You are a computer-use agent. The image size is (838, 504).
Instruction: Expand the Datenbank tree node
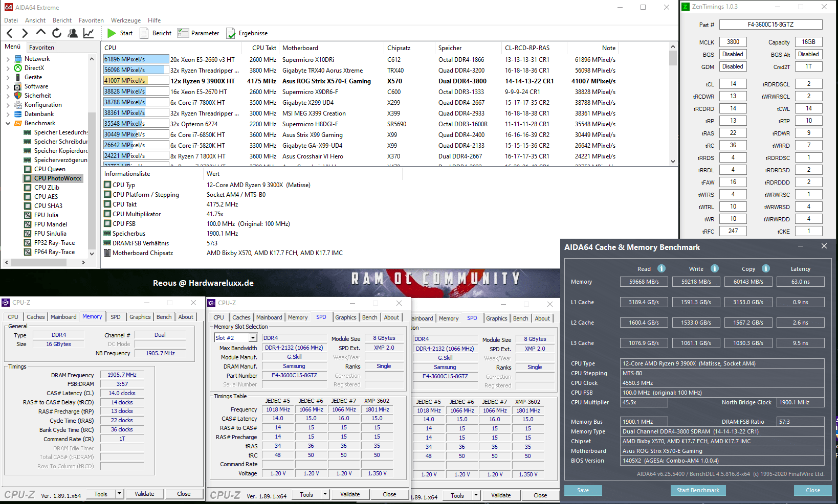coord(8,114)
